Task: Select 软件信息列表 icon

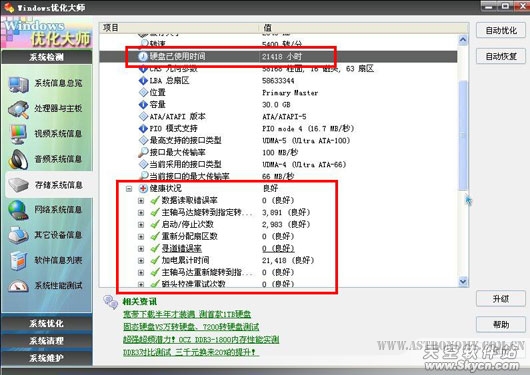Action: coord(18,261)
